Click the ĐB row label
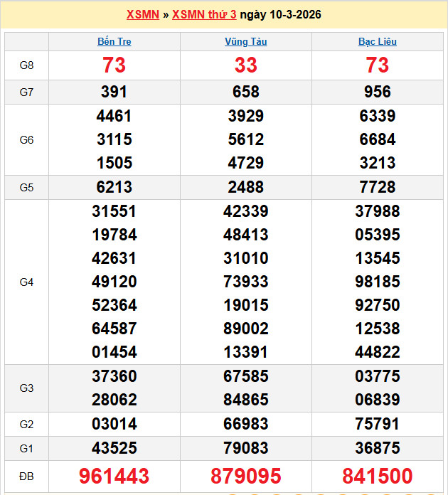448x495 pixels. 26,476
